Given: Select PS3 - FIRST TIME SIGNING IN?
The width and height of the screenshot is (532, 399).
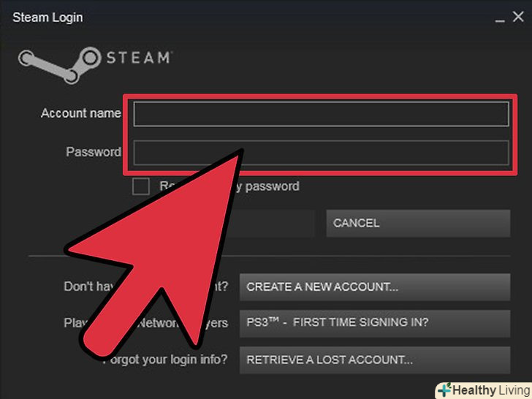Looking at the screenshot, I should [x=375, y=323].
